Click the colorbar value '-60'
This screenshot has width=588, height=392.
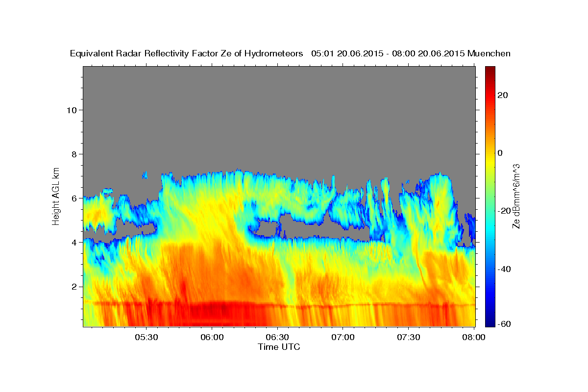click(x=503, y=324)
